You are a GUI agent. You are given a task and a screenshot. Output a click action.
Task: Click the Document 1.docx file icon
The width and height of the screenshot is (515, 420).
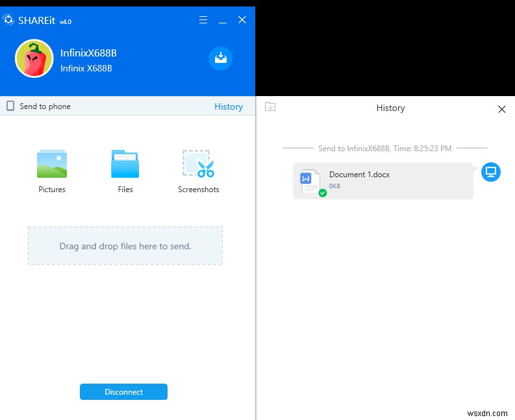tap(310, 182)
